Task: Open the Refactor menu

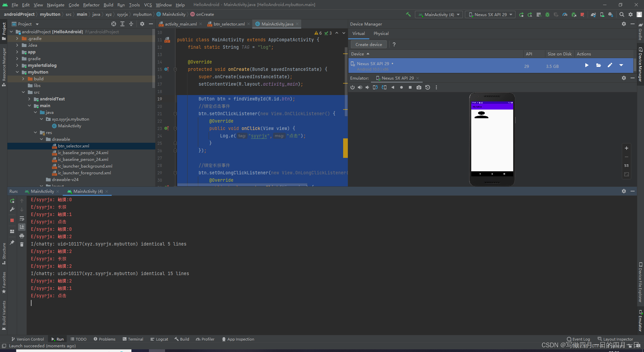Action: 91,5
